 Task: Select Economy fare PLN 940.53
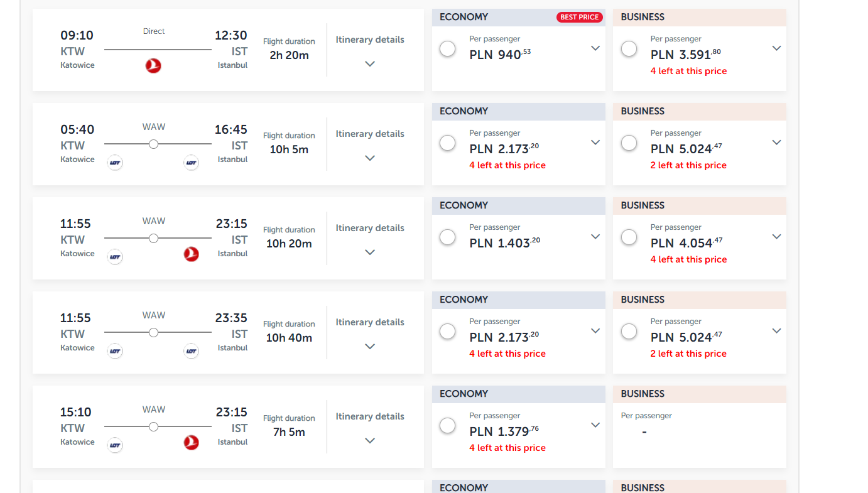coord(448,49)
